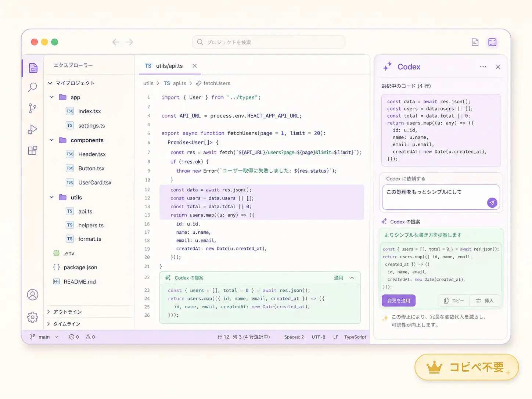Click line number 5 in the gutter
The height and width of the screenshot is (399, 532).
[x=148, y=133]
